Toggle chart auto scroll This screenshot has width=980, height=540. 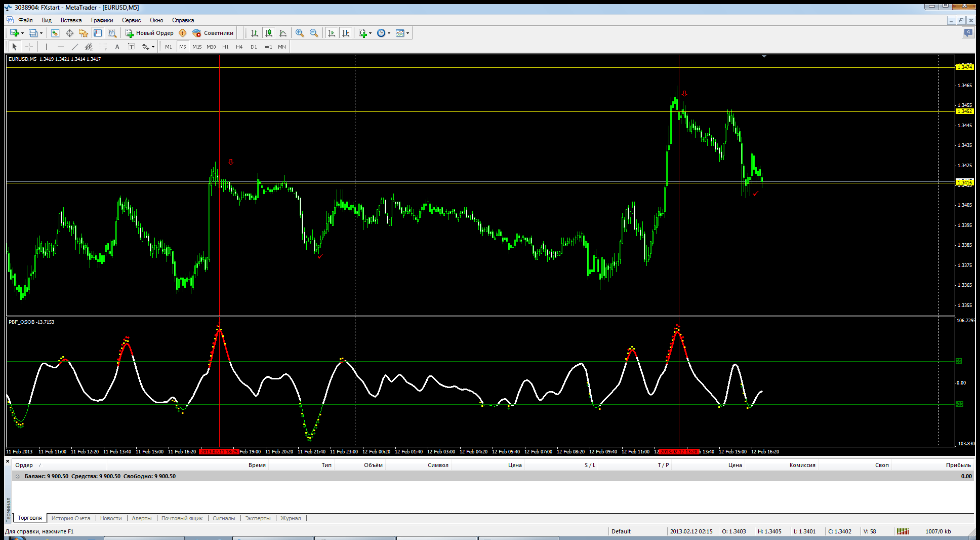(x=332, y=33)
